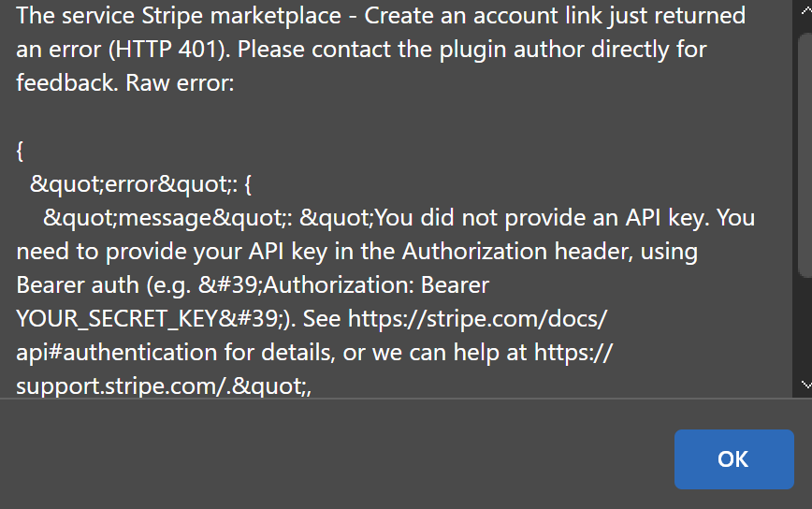The image size is (812, 509).
Task: Click the OK button to dismiss the error
Action: (x=733, y=459)
